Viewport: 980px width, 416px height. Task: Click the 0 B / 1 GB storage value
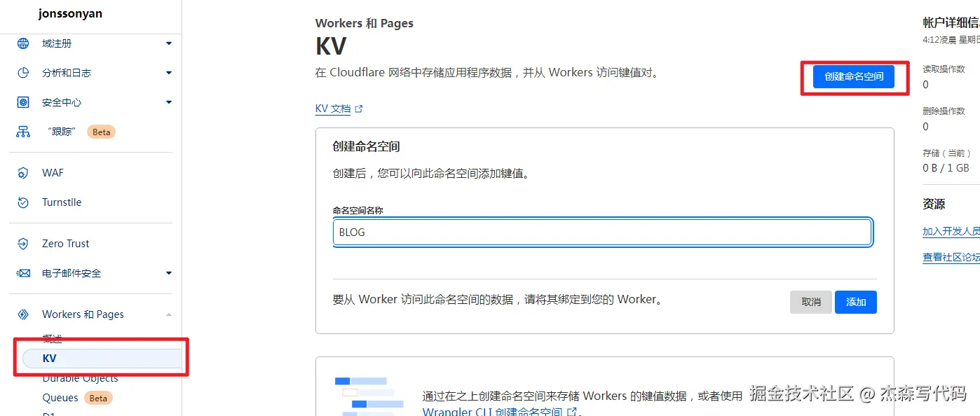pos(946,168)
